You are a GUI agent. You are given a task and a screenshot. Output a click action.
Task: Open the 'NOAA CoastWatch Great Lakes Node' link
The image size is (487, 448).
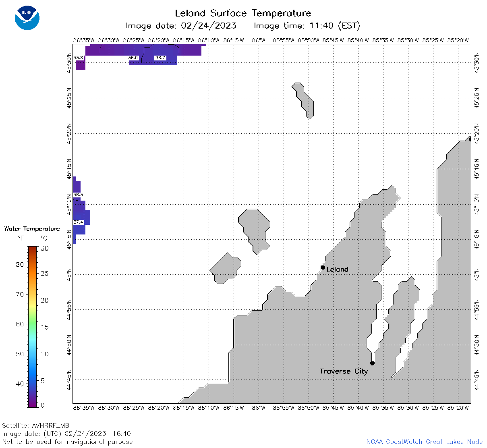pyautogui.click(x=425, y=442)
